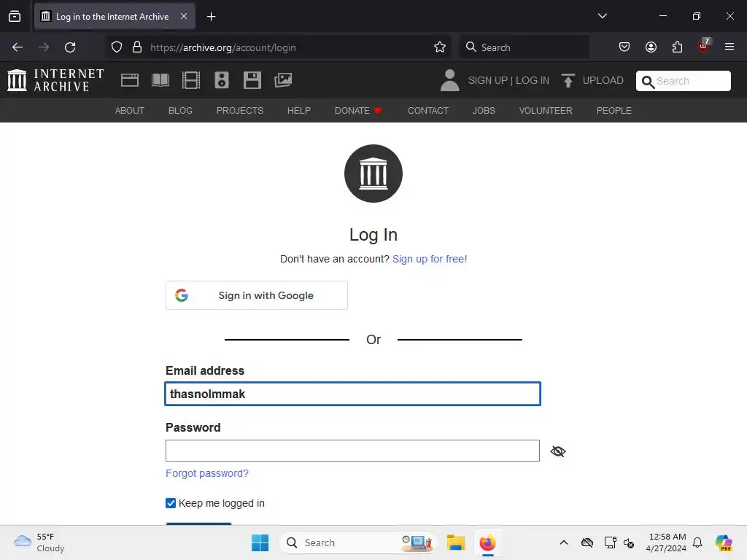Open the weather widget showing 55°F

click(x=39, y=542)
